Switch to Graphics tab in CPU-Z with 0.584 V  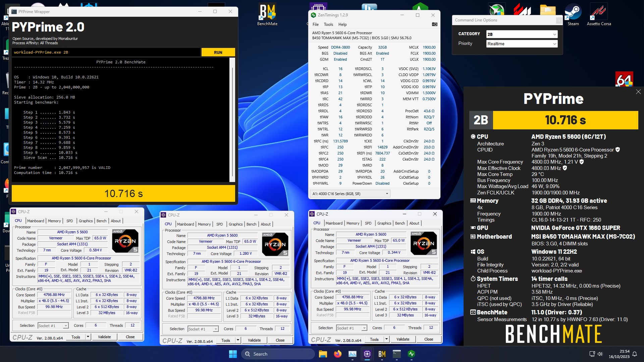(x=86, y=221)
